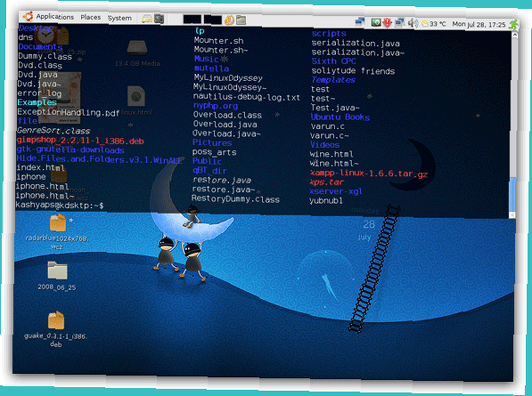Image resolution: width=532 pixels, height=396 pixels.
Task: Click the 'Templates' directory in terminal
Action: 334,80
